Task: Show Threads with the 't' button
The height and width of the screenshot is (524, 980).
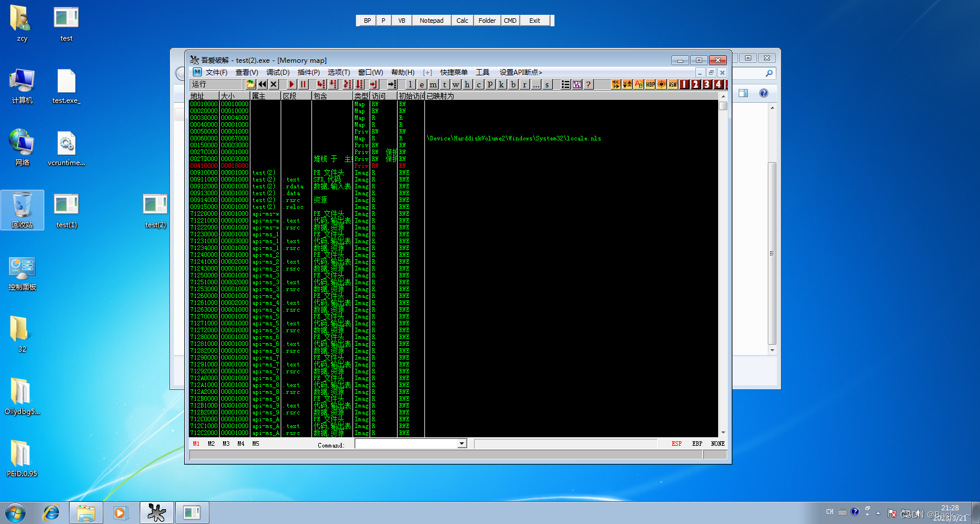Action: (x=444, y=84)
